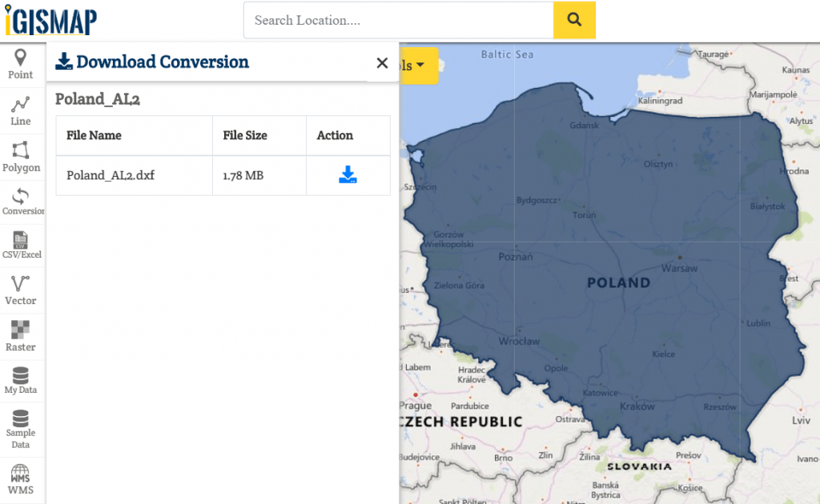Open the Vector tool
This screenshot has height=504, width=820.
[21, 290]
